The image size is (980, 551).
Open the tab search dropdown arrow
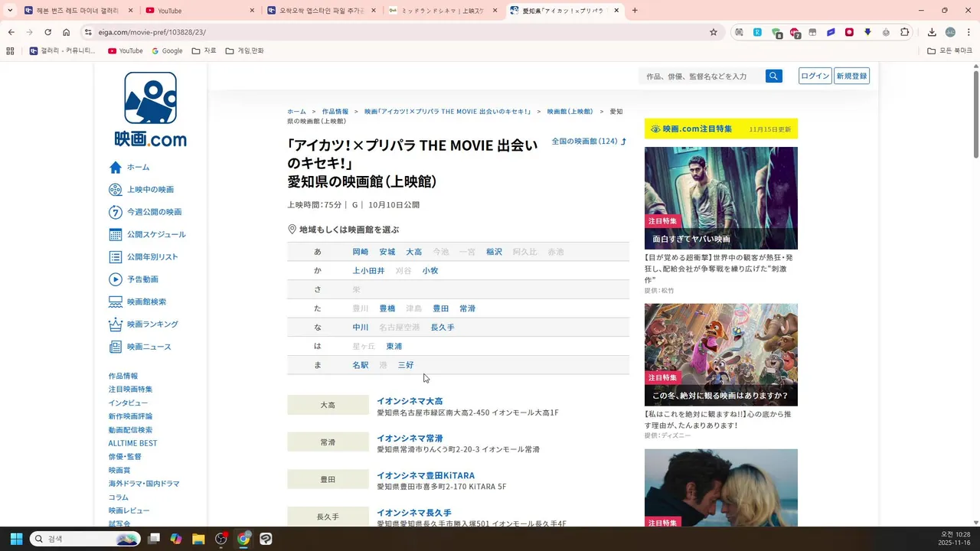pyautogui.click(x=10, y=11)
